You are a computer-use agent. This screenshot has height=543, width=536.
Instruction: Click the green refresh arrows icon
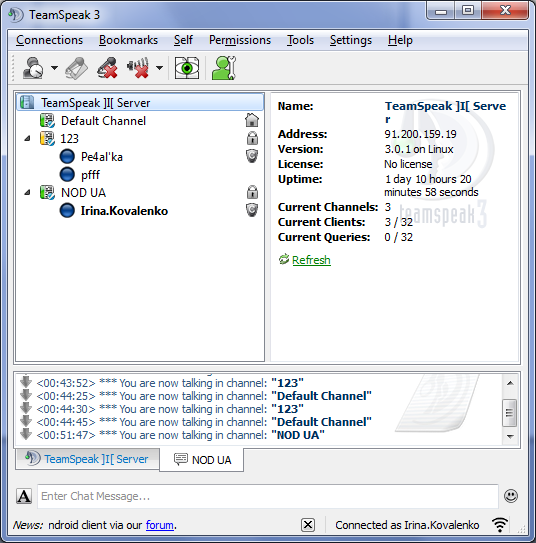tap(284, 259)
